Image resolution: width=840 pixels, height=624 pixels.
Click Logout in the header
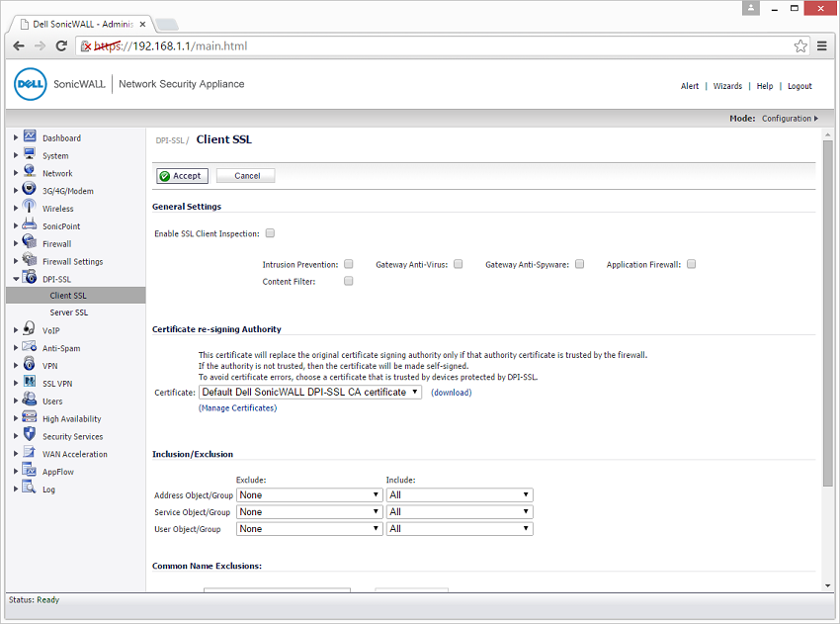tap(799, 86)
